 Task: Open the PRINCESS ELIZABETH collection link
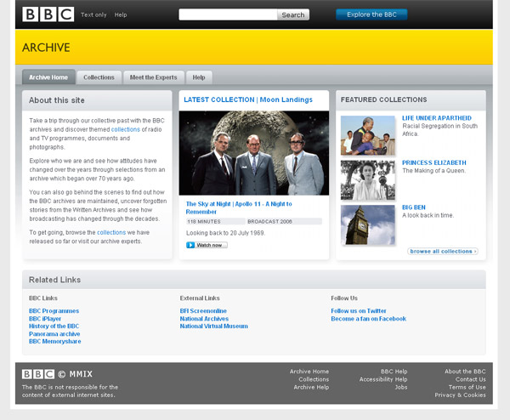click(x=434, y=162)
